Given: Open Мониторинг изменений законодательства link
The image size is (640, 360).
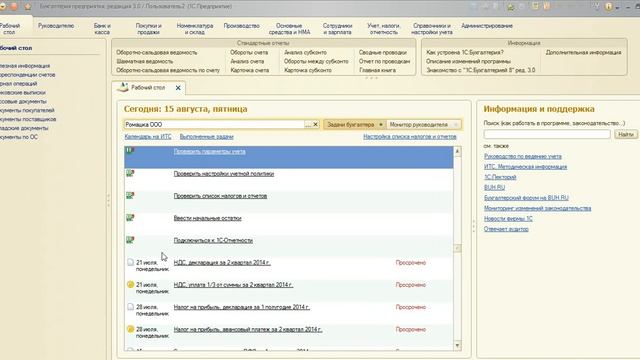Looking at the screenshot, I should [537, 208].
